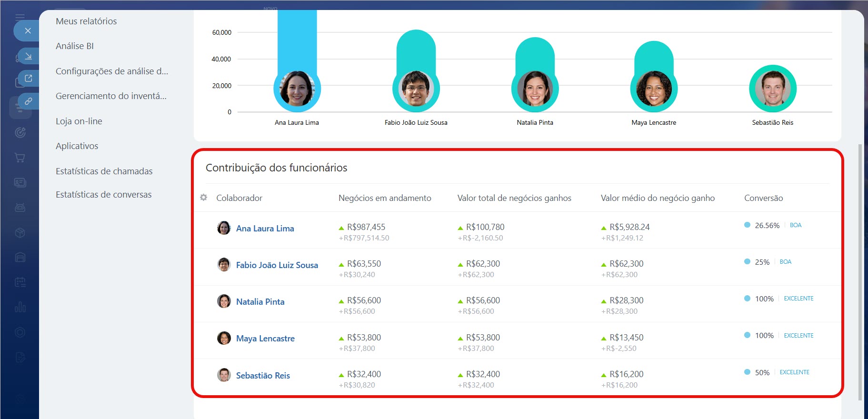
Task: Open Sebastião Reis employee link
Action: coord(263,376)
